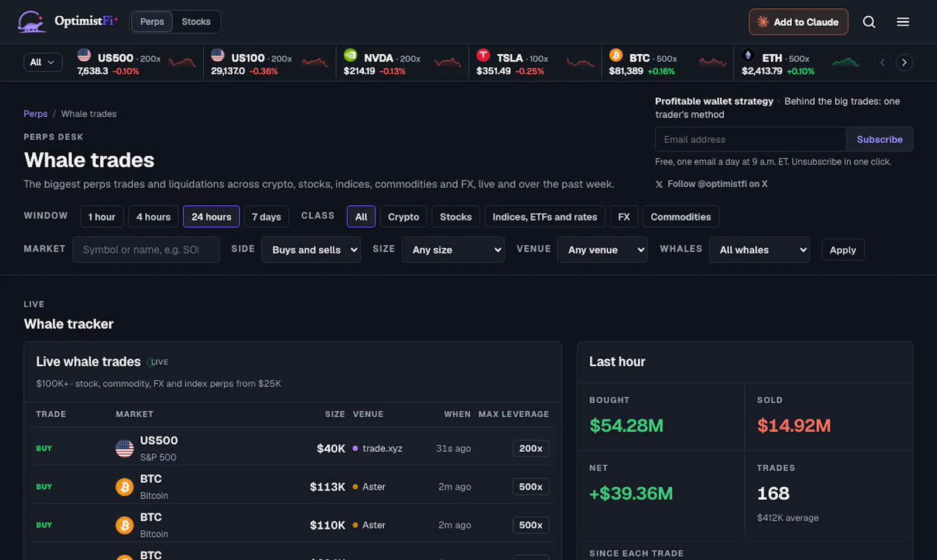
Task: Open the search magnifier icon
Action: coord(869,22)
